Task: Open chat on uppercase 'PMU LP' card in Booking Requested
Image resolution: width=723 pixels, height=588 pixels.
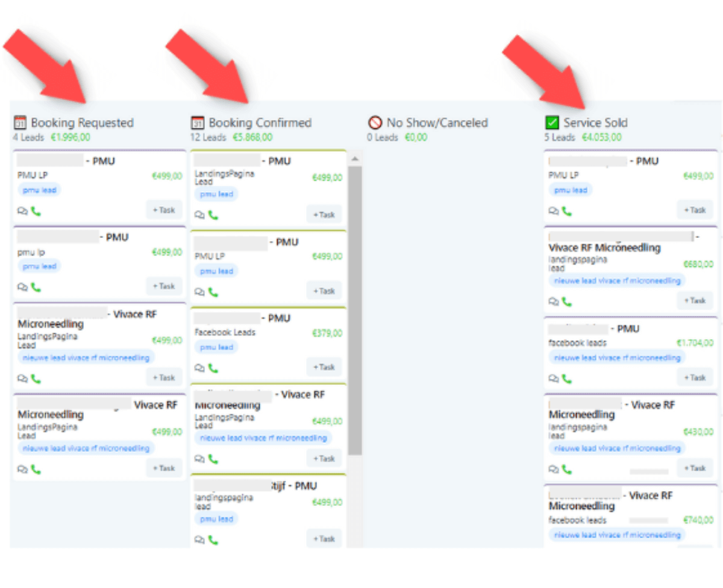Action: (23, 211)
